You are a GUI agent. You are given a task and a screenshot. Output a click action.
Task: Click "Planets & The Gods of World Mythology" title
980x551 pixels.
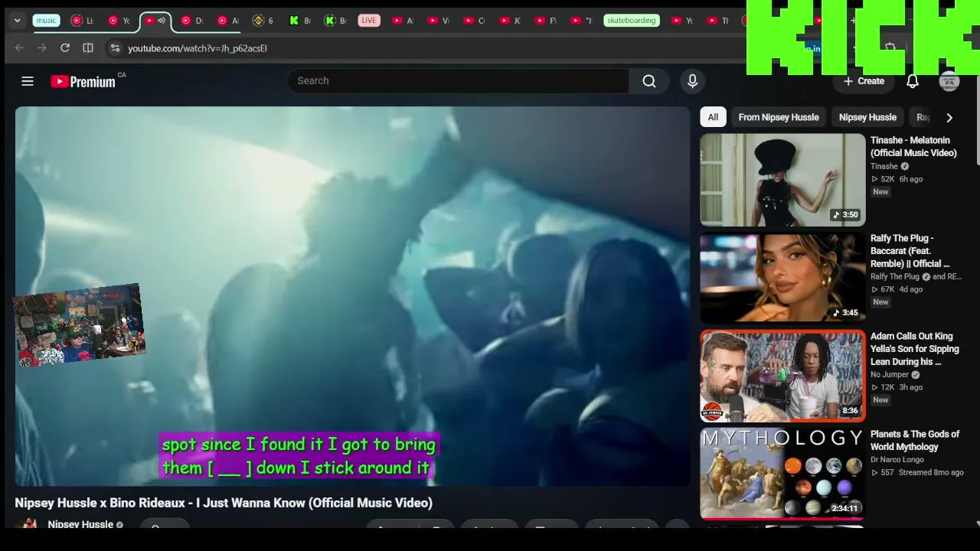coord(915,441)
